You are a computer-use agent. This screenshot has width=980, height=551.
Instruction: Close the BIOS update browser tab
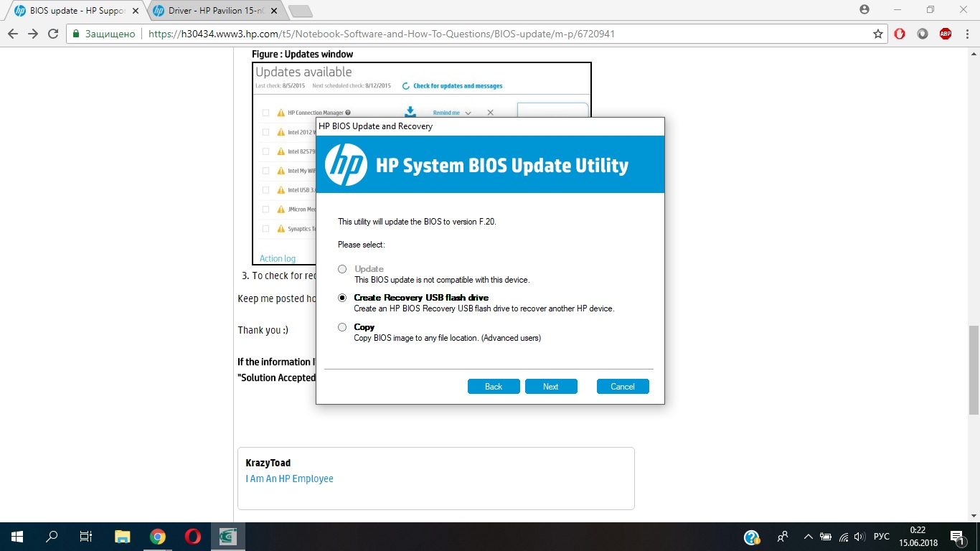point(136,11)
